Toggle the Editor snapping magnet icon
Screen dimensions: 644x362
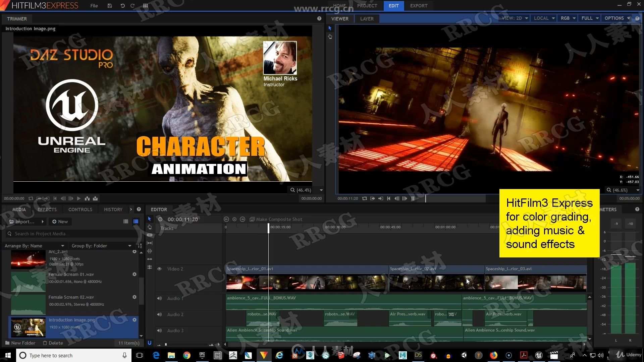click(150, 343)
